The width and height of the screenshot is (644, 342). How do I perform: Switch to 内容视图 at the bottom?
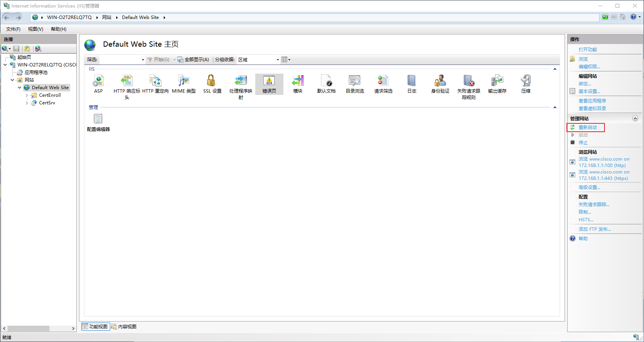tap(124, 327)
